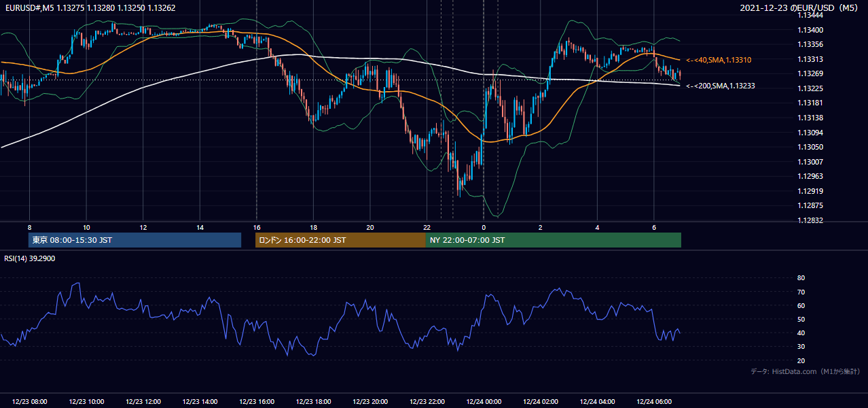Click the 12/23 16:00 date label
Viewport: 868px width, 408px height.
tap(257, 402)
